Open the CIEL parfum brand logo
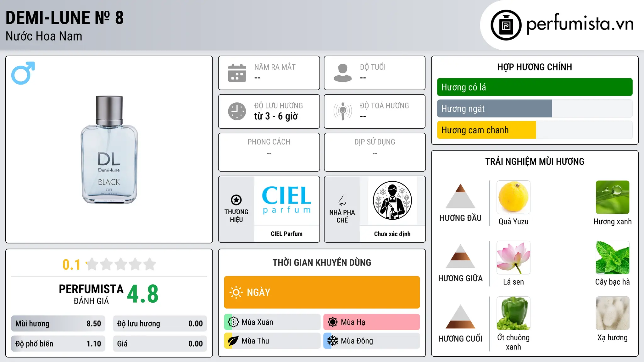644x362 pixels. (286, 200)
